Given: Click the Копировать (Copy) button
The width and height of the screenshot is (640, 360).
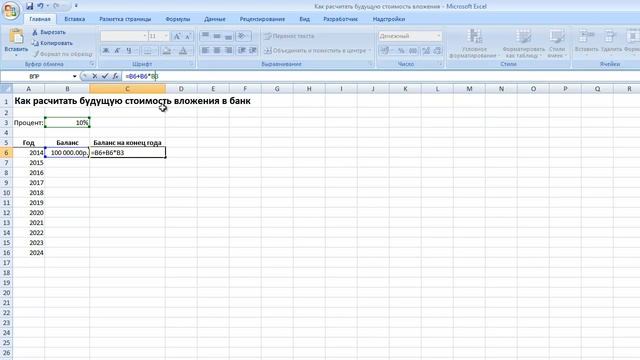Looking at the screenshot, I should coord(52,43).
